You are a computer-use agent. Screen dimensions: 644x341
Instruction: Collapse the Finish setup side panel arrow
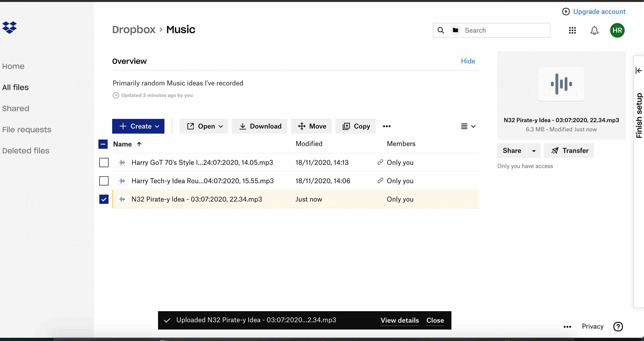tap(639, 70)
